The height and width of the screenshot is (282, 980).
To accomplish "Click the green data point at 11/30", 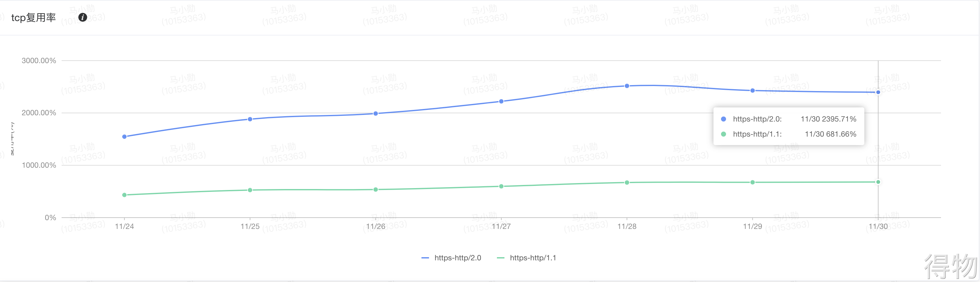I will (x=878, y=182).
